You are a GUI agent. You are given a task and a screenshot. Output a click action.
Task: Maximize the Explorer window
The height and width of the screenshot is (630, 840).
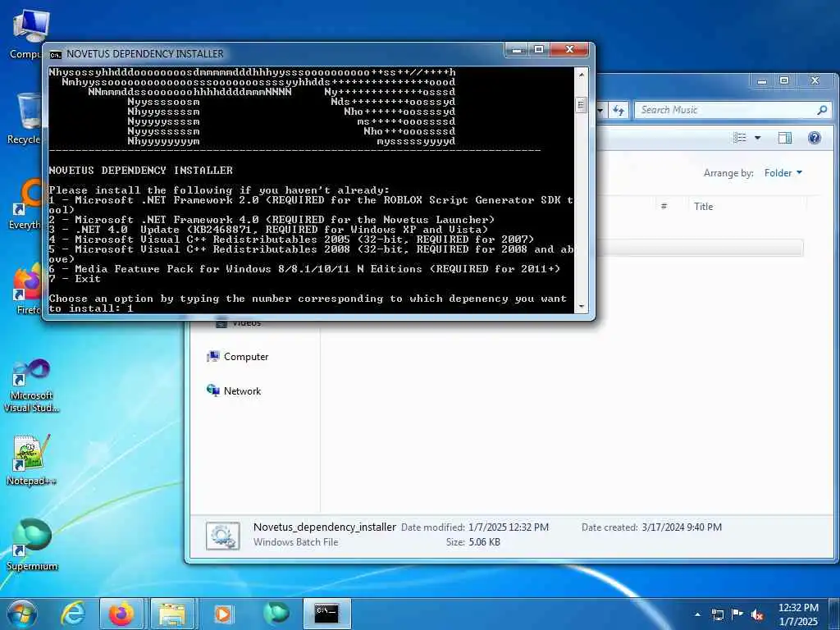(784, 81)
